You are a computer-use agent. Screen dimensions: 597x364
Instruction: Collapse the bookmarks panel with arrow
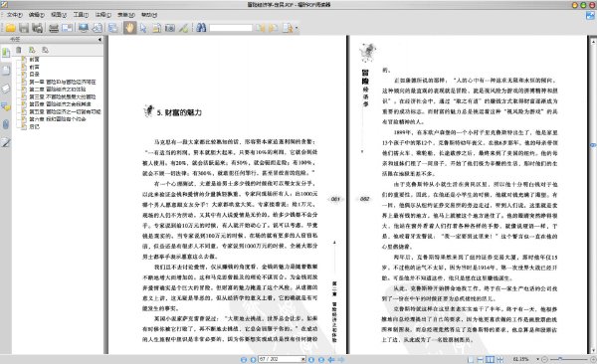(99, 39)
